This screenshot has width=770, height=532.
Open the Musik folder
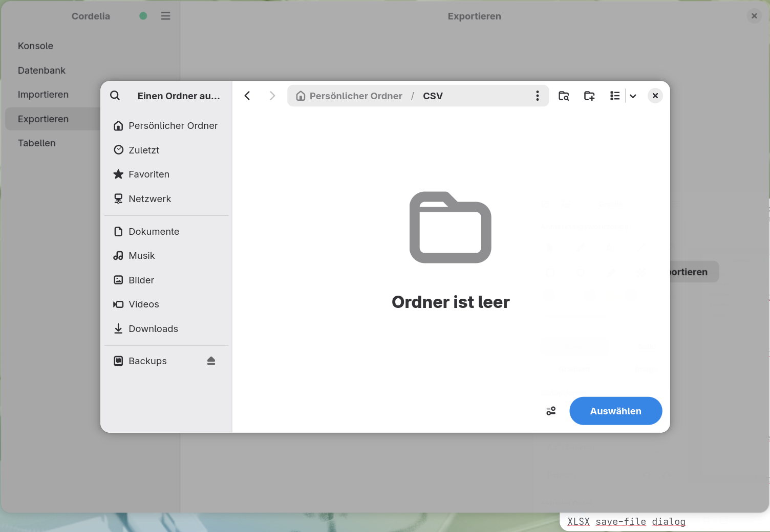tap(166, 256)
